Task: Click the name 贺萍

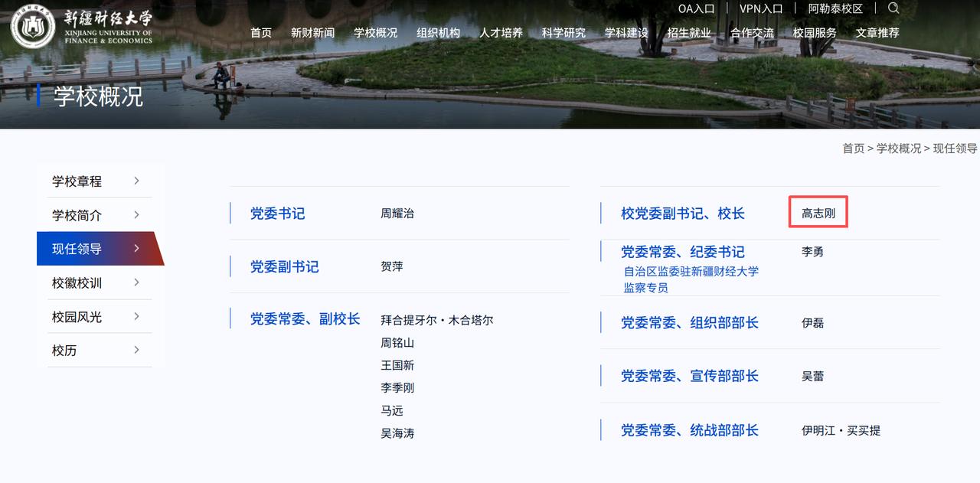Action: (x=392, y=266)
